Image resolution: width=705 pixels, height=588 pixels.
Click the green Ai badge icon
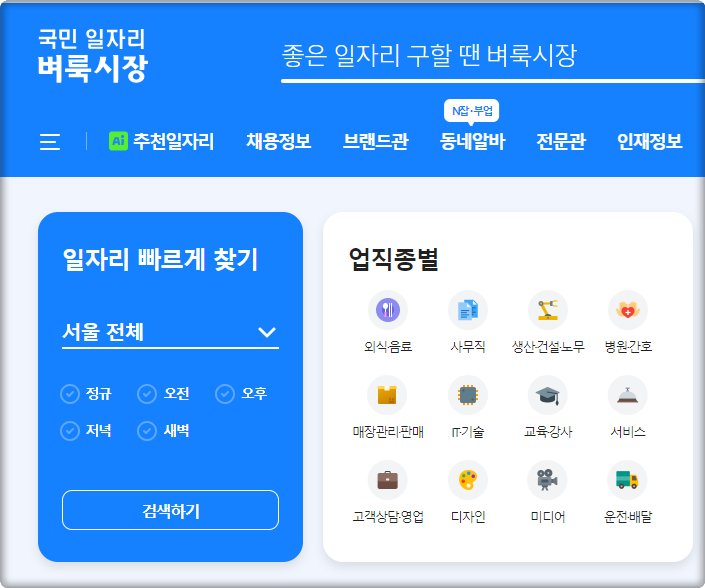click(x=118, y=141)
